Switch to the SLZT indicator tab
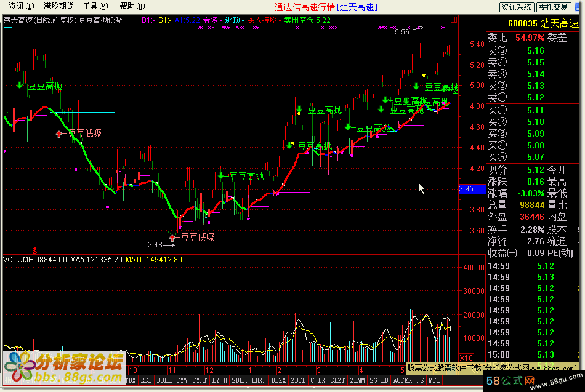 pyautogui.click(x=337, y=380)
